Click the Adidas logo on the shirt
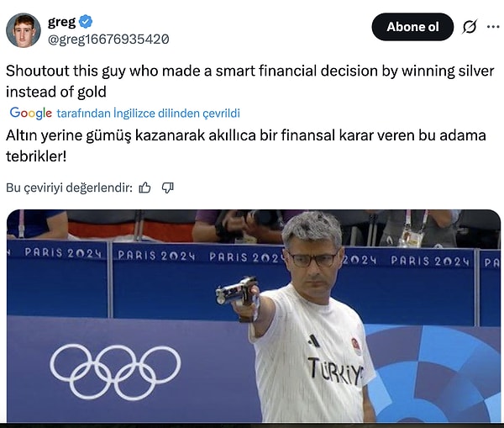 pos(314,341)
